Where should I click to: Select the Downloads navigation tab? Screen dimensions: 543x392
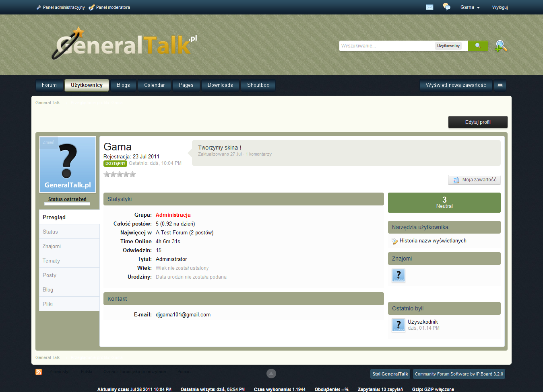(220, 85)
